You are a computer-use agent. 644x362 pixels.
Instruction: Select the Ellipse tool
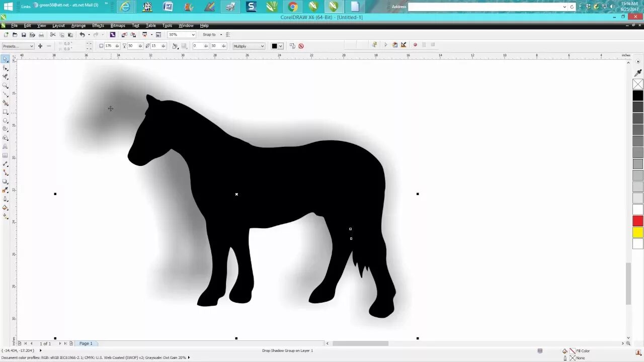pyautogui.click(x=5, y=120)
